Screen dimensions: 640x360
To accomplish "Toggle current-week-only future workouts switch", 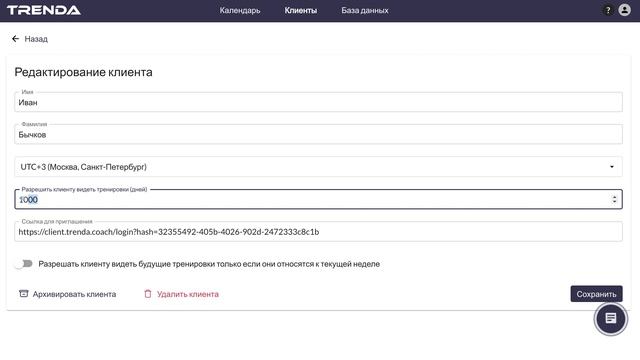I will (x=23, y=264).
